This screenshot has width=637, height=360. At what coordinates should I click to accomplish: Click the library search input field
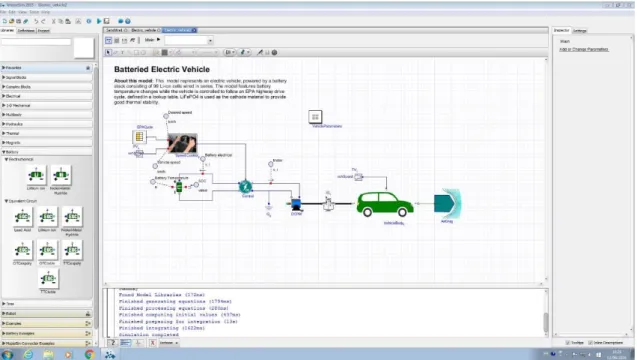36,42
